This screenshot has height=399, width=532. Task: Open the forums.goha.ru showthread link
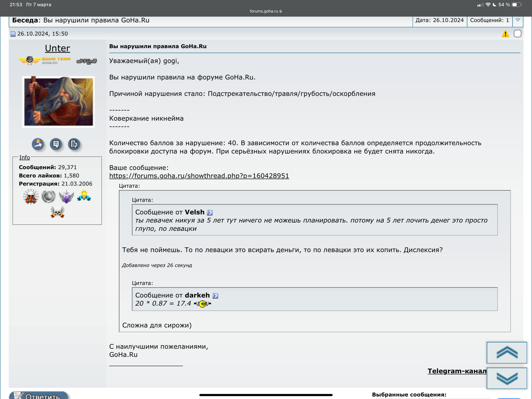199,176
